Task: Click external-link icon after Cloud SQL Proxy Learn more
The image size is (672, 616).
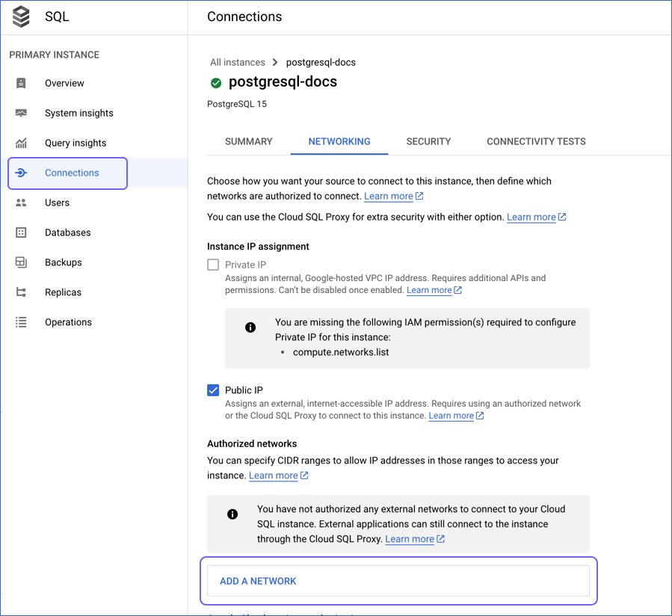Action: click(x=562, y=217)
